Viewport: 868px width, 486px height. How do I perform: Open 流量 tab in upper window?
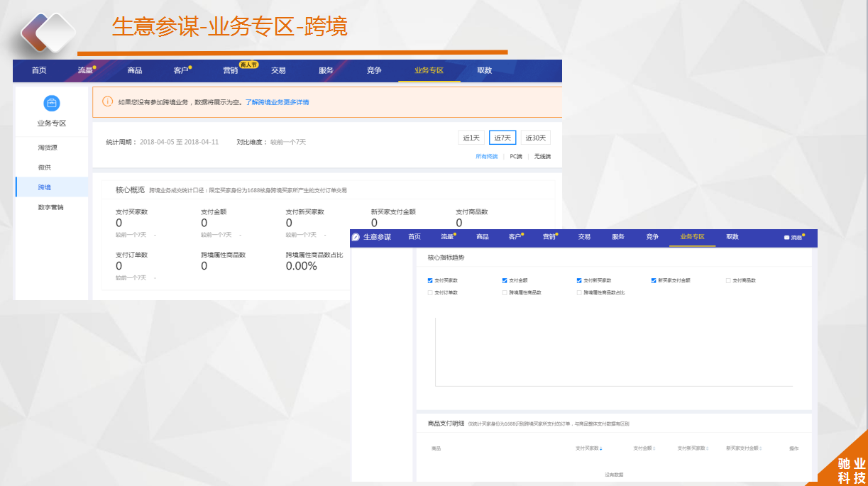tap(85, 70)
